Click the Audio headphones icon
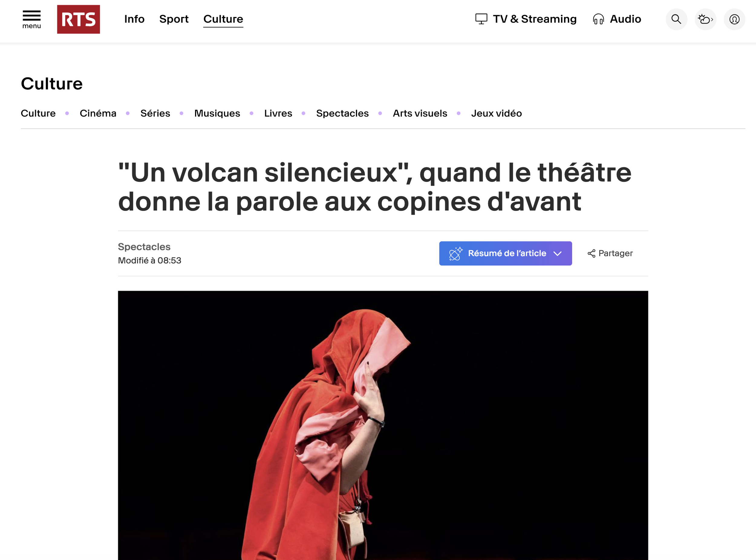The height and width of the screenshot is (560, 756). coord(598,19)
